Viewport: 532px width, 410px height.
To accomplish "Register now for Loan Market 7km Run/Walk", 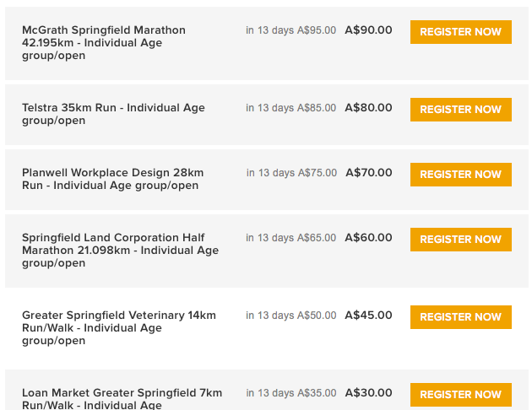I will [460, 395].
